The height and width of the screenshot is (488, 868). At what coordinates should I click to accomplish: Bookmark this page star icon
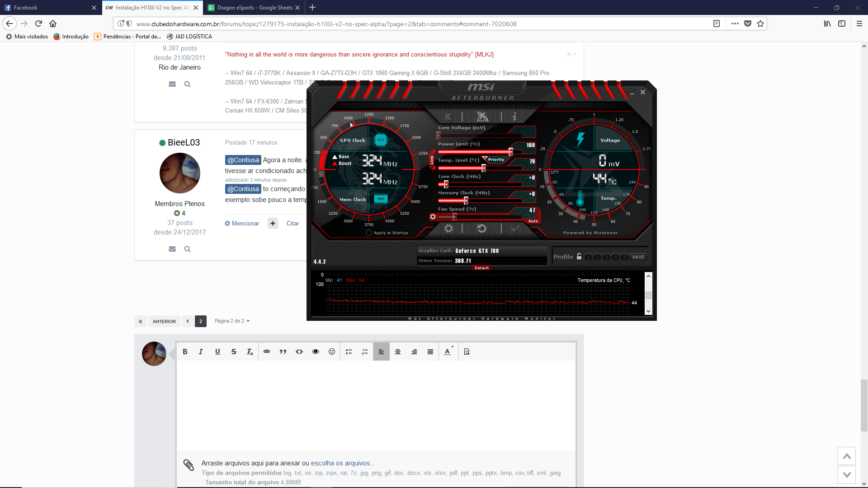760,23
